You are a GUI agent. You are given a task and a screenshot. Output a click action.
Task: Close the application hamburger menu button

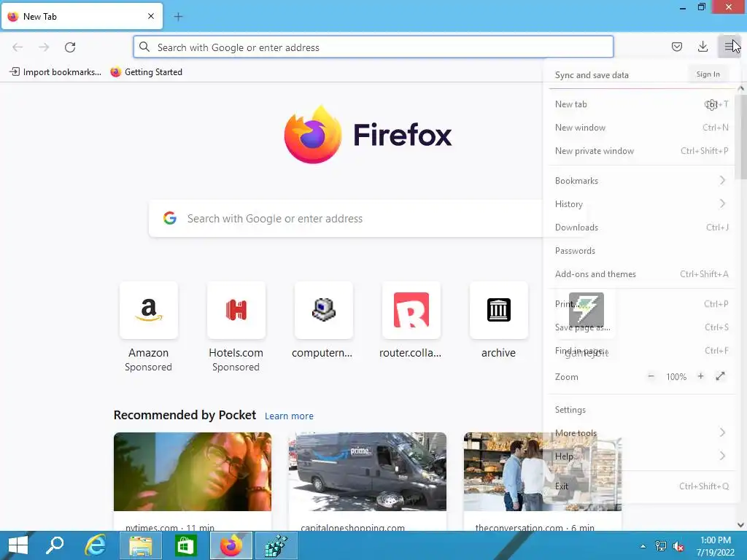click(x=729, y=47)
